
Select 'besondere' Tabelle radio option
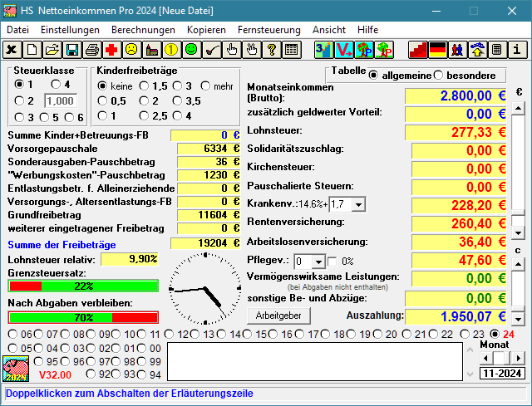pos(438,76)
